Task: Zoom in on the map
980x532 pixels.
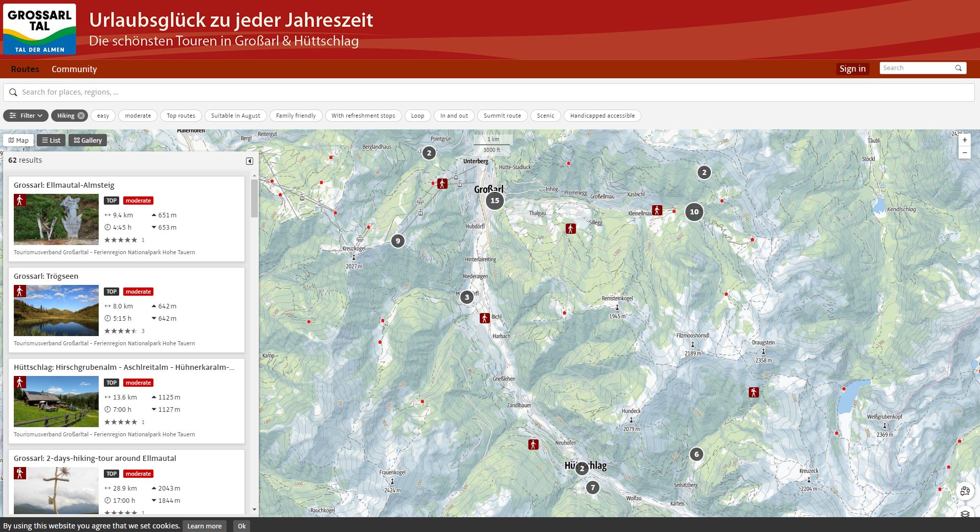Action: tap(965, 140)
